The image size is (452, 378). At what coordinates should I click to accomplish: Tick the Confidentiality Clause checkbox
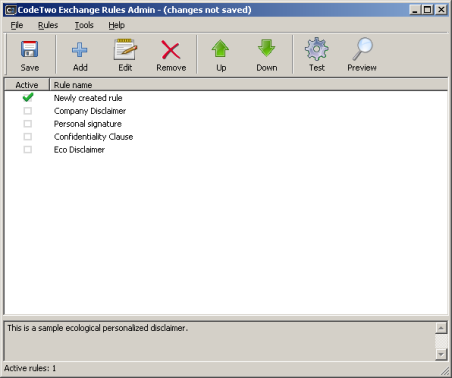(x=28, y=137)
